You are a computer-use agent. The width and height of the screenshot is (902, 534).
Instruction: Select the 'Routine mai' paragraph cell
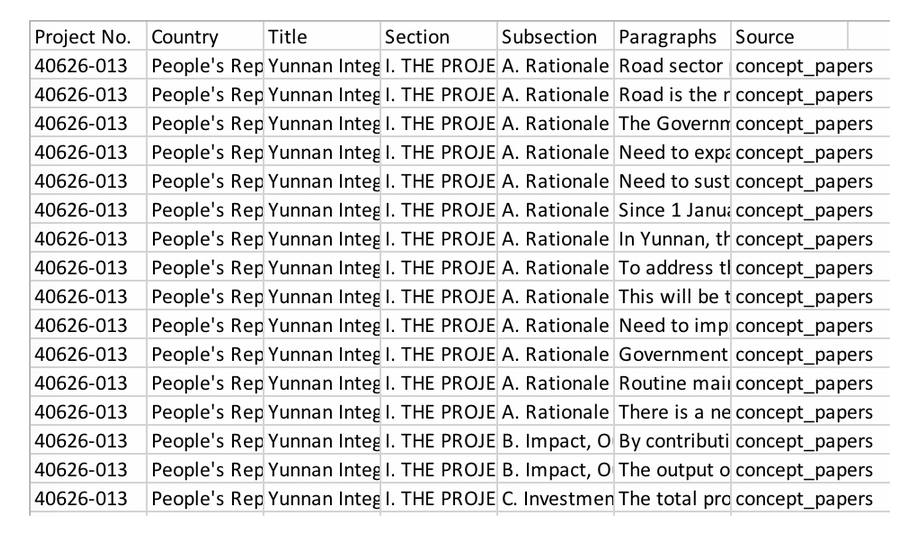click(672, 383)
